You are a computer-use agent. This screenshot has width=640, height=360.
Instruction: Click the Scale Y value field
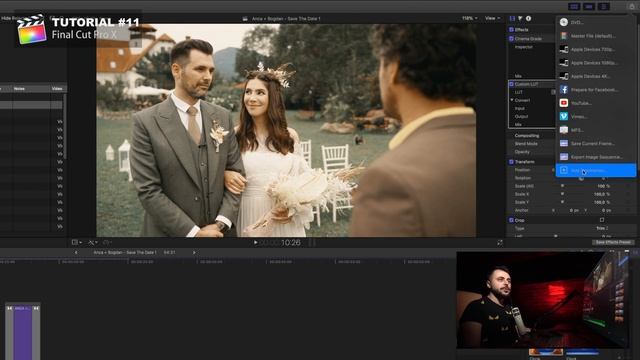[x=602, y=202]
